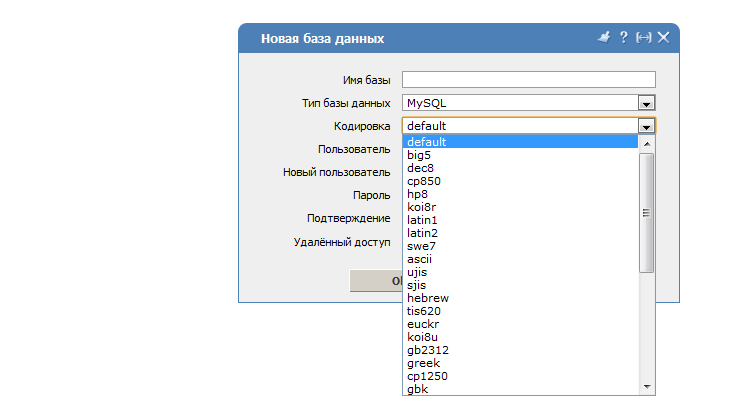
Task: Click the pin icon in dialog header
Action: [x=603, y=37]
